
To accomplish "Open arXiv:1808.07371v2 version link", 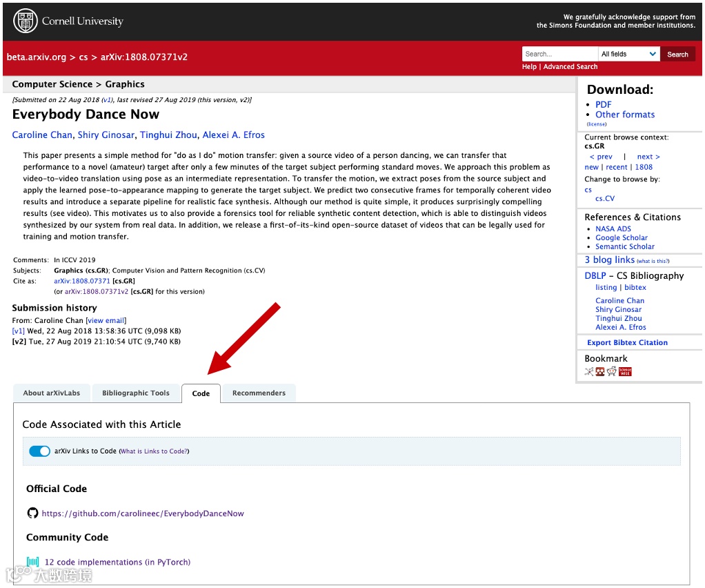I will coord(97,291).
